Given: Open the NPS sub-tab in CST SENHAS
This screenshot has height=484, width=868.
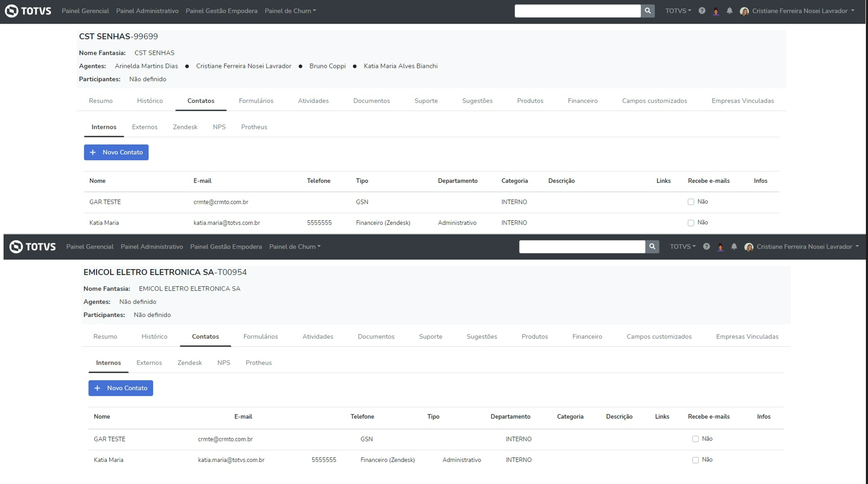Looking at the screenshot, I should [219, 127].
